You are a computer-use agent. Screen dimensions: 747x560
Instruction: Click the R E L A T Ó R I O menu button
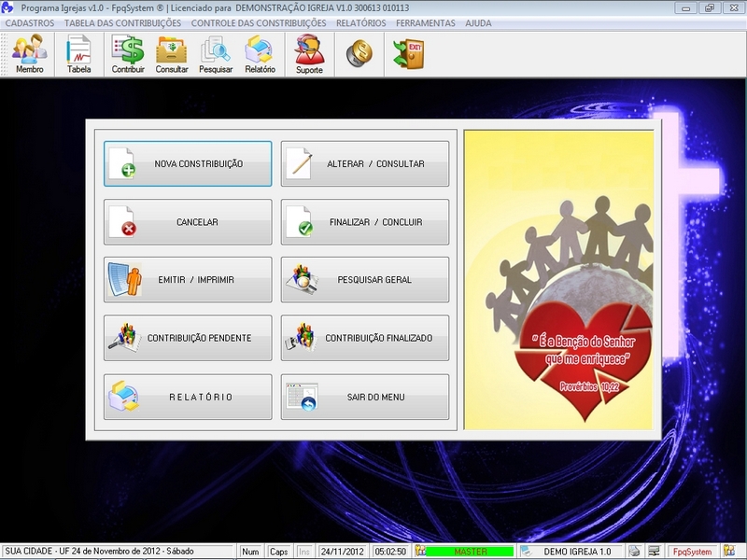pyautogui.click(x=188, y=397)
